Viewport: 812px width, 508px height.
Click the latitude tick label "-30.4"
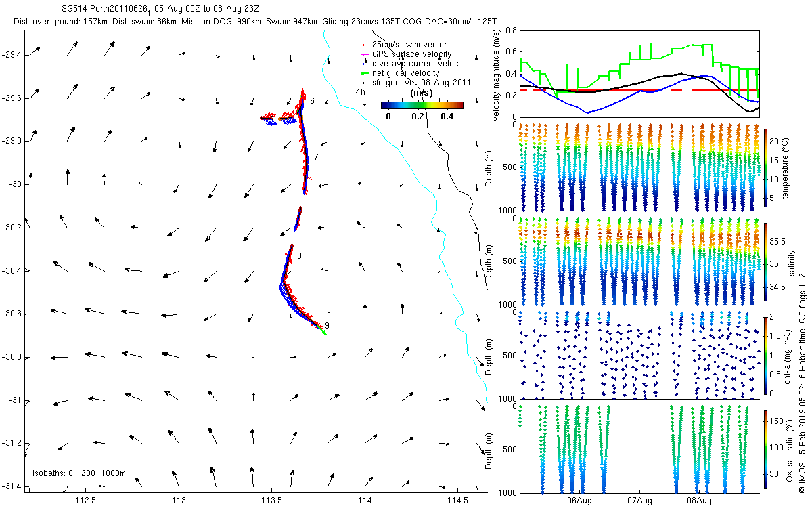coord(12,270)
